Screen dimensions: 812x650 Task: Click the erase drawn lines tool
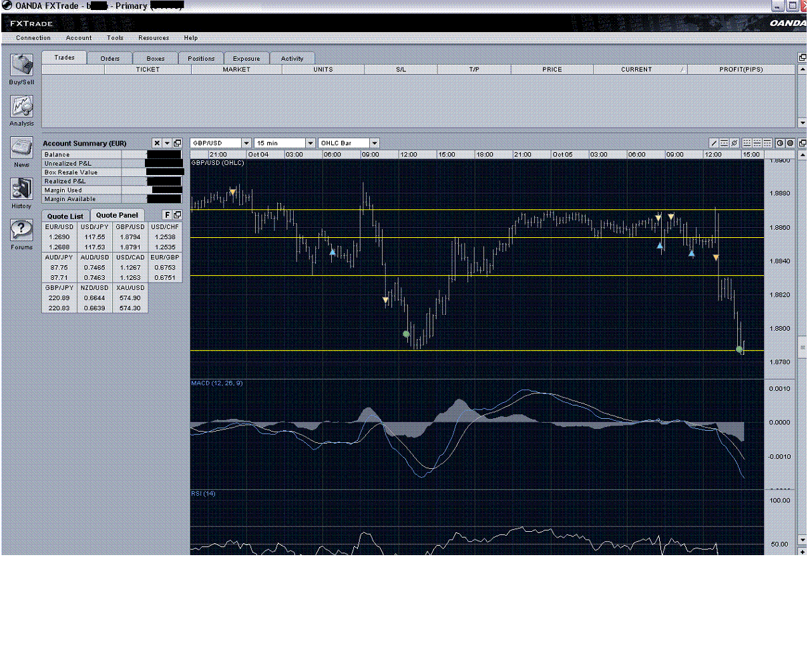[734, 143]
